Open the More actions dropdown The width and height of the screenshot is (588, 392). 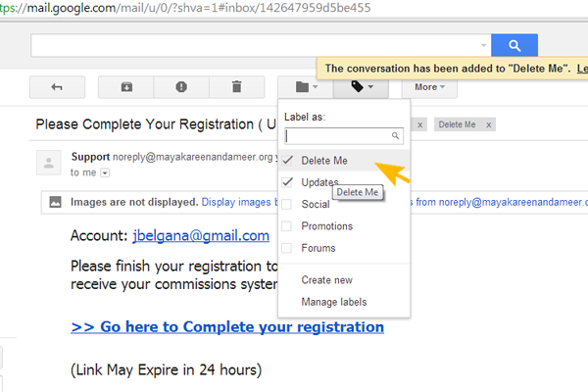coord(430,87)
